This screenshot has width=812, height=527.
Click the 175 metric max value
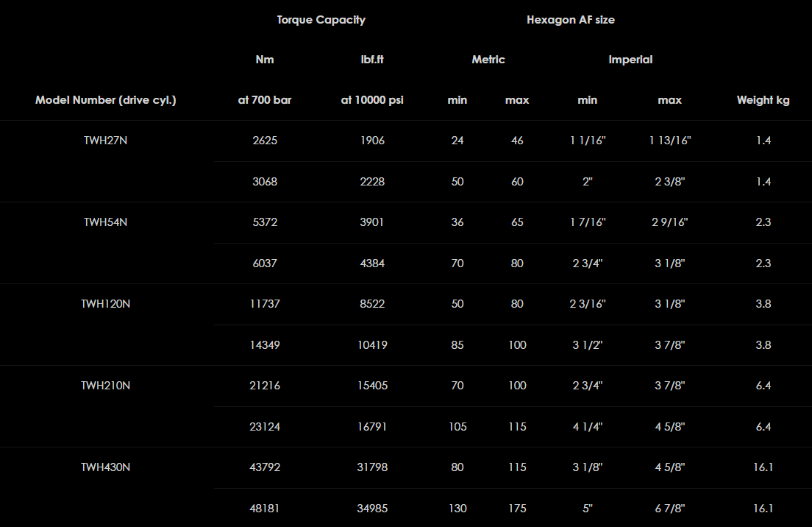click(517, 509)
